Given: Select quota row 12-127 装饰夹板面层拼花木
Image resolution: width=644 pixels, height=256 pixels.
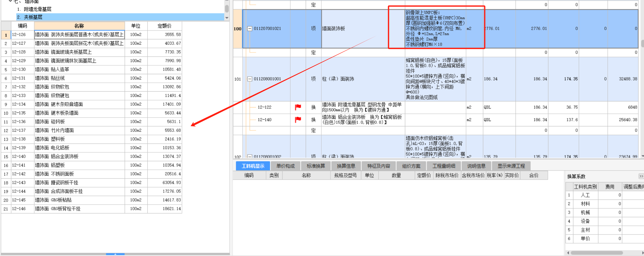Looking at the screenshot, I should coord(91,43).
